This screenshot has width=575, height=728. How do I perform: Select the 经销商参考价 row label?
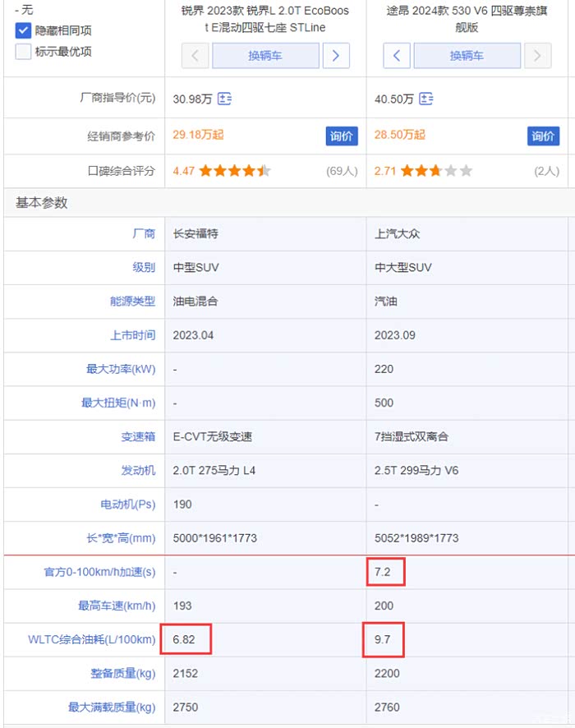tap(121, 136)
